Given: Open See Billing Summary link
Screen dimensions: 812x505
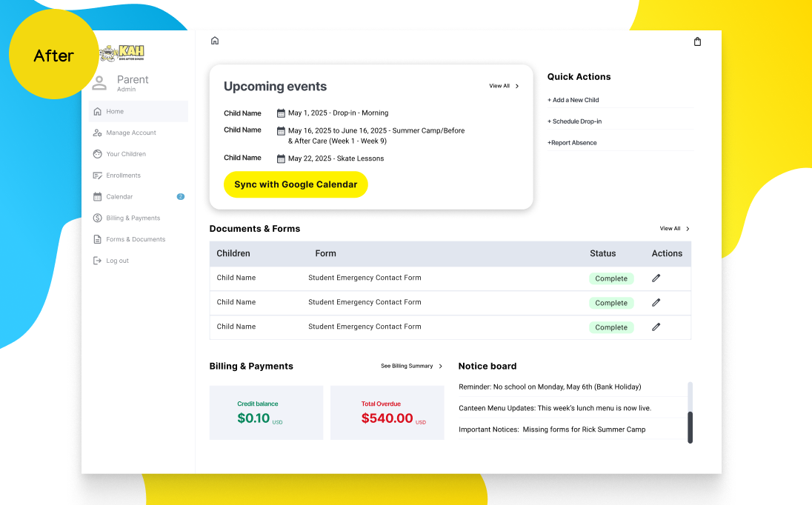Looking at the screenshot, I should (x=407, y=366).
